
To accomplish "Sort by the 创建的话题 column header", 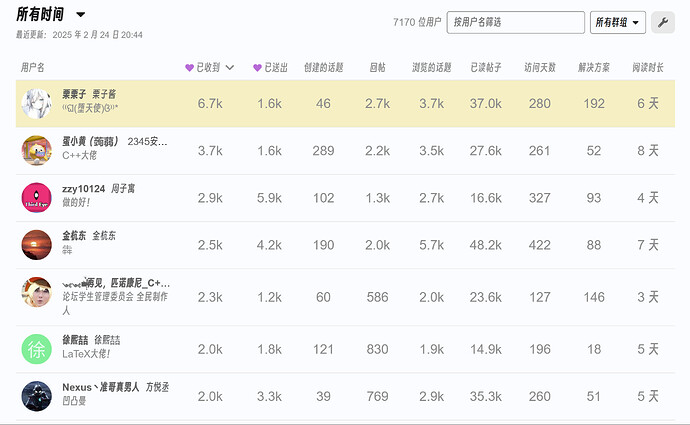I will tap(323, 68).
